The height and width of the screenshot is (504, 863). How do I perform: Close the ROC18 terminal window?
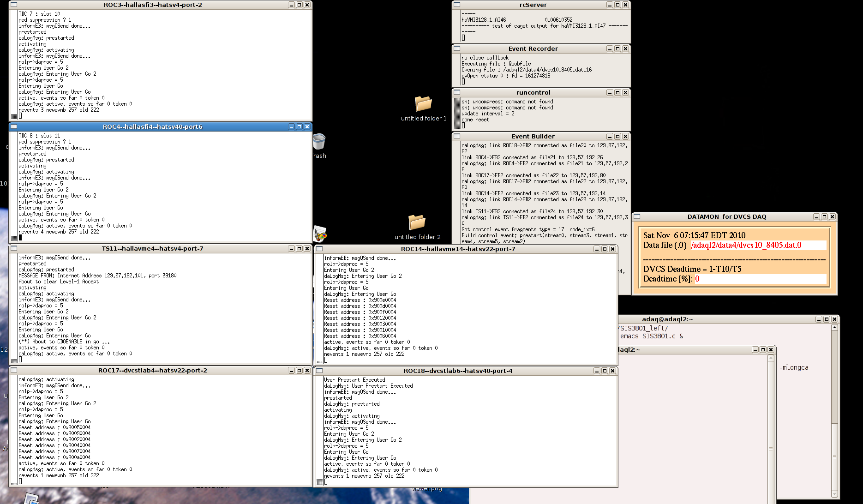point(612,371)
